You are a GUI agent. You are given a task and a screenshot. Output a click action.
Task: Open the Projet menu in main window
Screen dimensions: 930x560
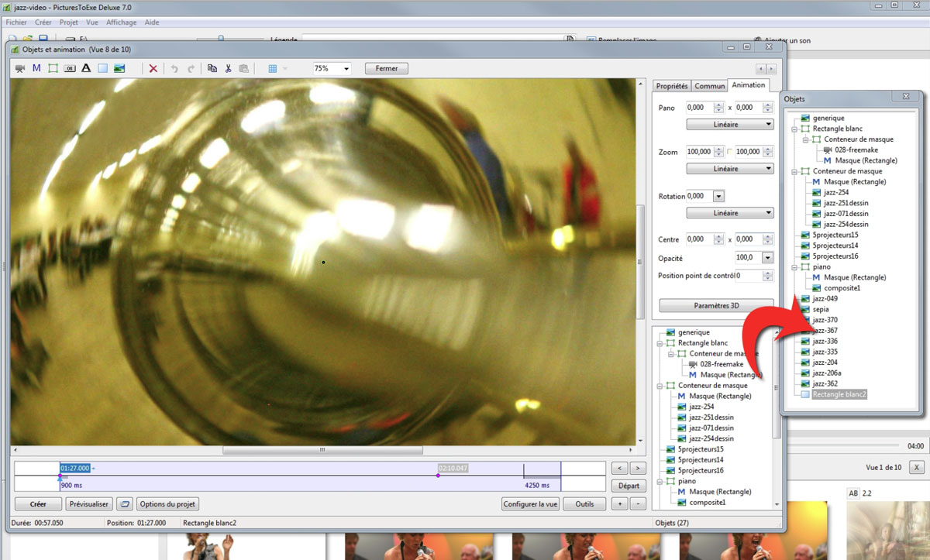(x=69, y=22)
